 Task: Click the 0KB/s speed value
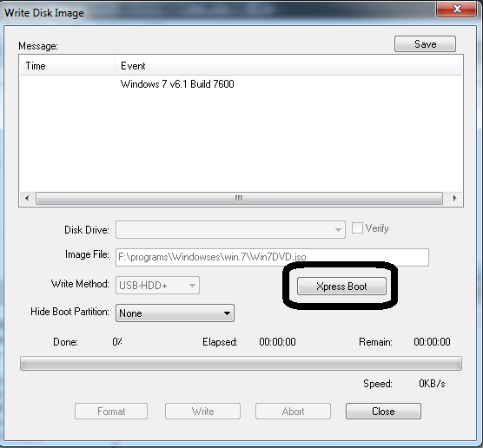tap(432, 384)
